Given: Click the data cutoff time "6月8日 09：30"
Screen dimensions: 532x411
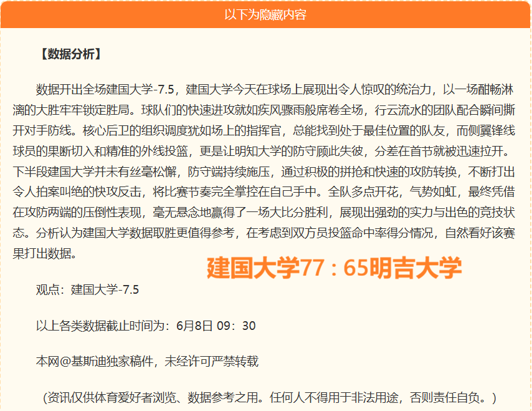Looking at the screenshot, I should pos(216,326).
